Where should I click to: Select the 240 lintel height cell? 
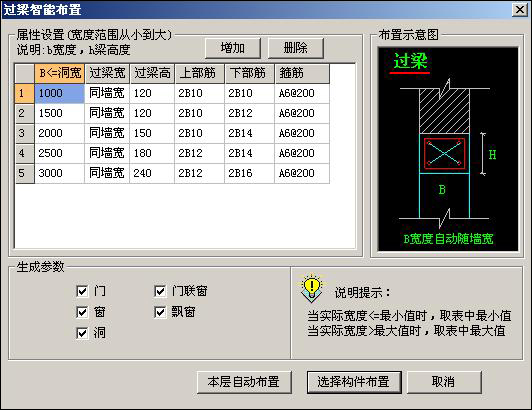coord(152,173)
